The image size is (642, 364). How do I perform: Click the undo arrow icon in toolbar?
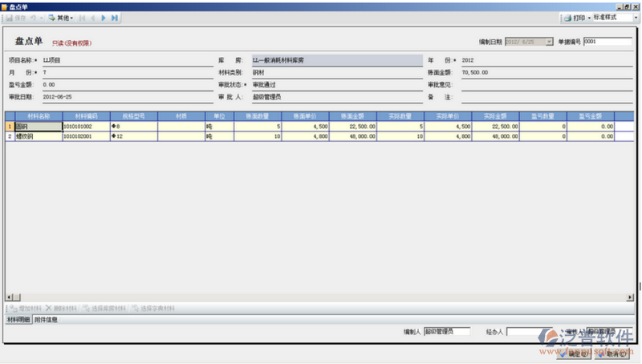pos(33,17)
